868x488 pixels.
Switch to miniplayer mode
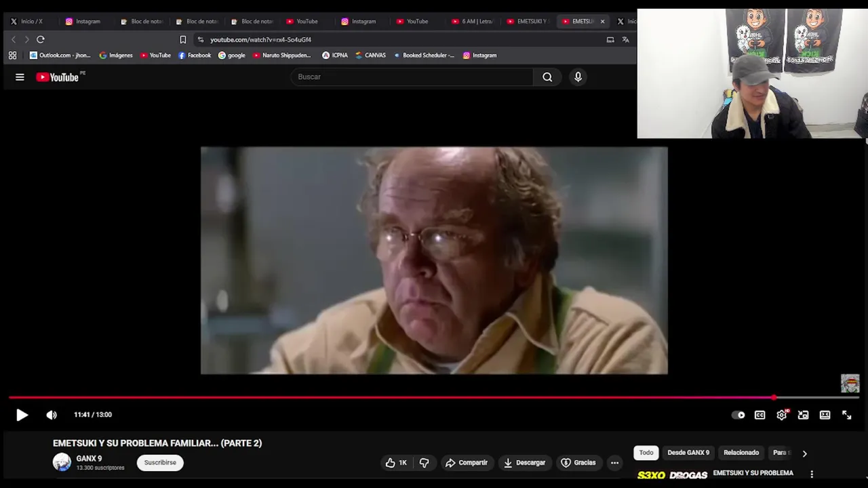point(804,415)
